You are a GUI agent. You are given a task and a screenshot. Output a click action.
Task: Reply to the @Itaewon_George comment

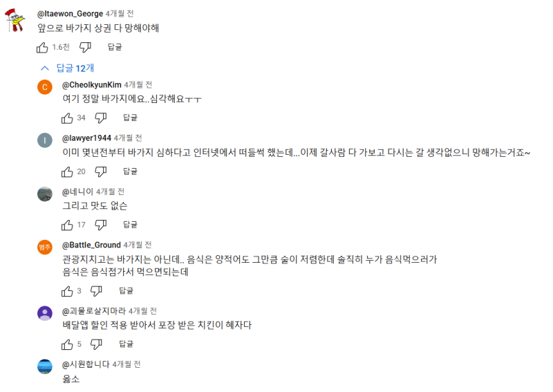pyautogui.click(x=115, y=47)
